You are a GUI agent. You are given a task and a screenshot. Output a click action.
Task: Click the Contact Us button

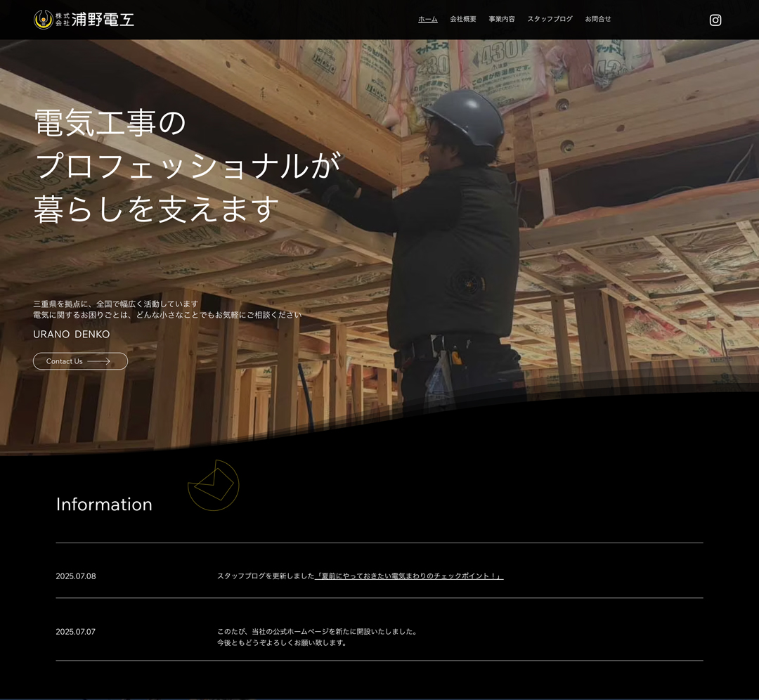pyautogui.click(x=80, y=361)
